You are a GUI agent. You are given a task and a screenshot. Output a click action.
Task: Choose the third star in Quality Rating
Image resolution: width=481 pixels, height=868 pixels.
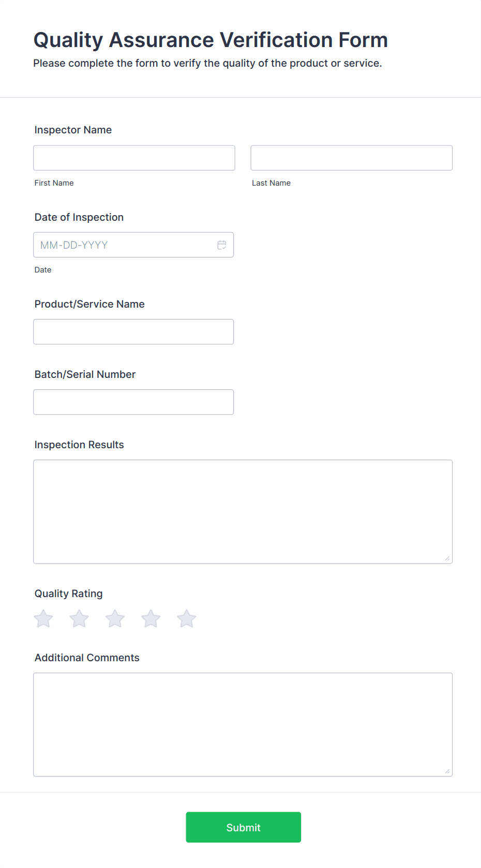click(x=115, y=618)
